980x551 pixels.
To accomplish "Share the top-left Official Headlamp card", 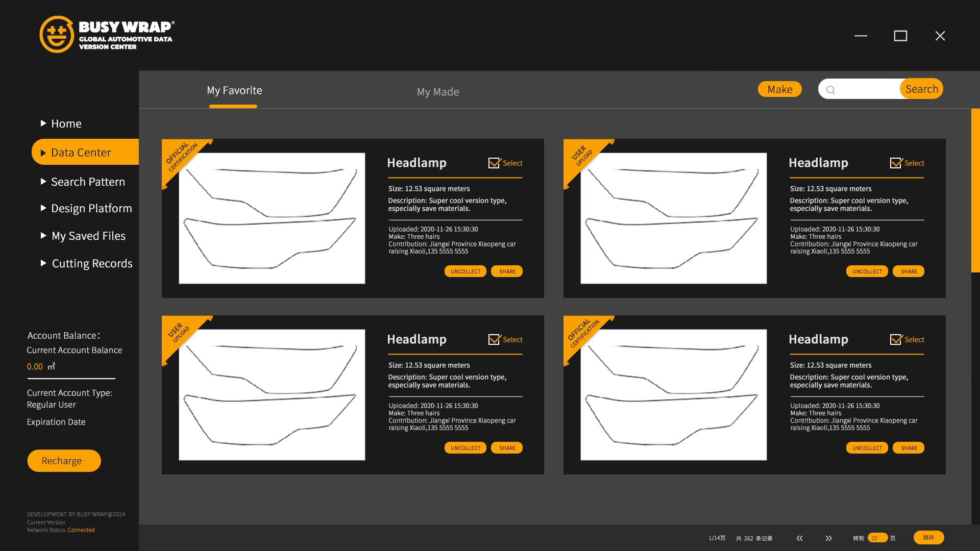I will [x=507, y=271].
